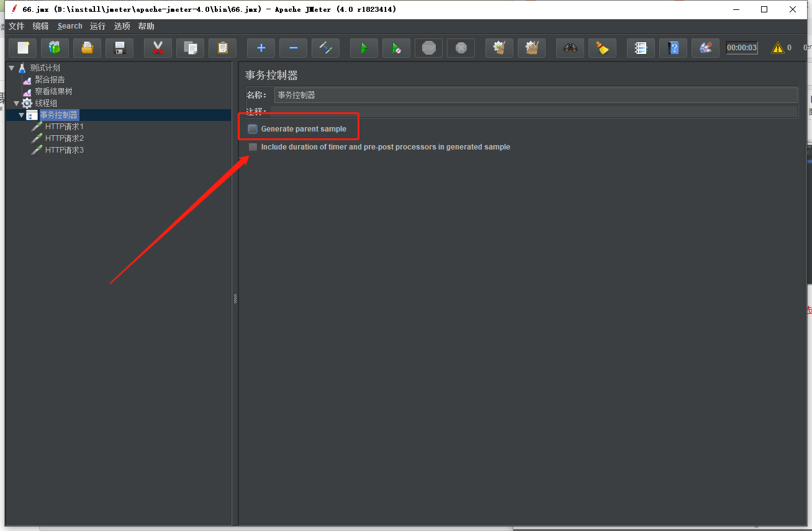The image size is (812, 531).
Task: Click the Copy icon in toolbar
Action: [191, 48]
